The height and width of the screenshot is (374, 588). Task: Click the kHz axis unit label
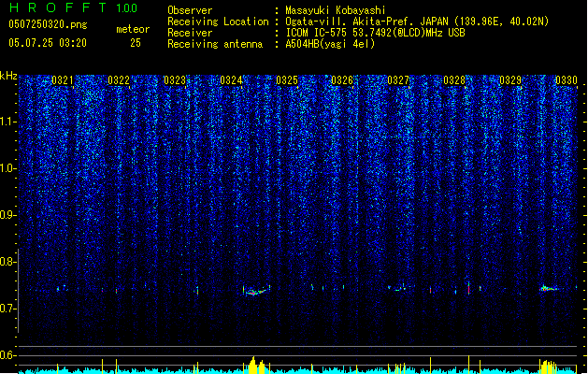click(8, 76)
